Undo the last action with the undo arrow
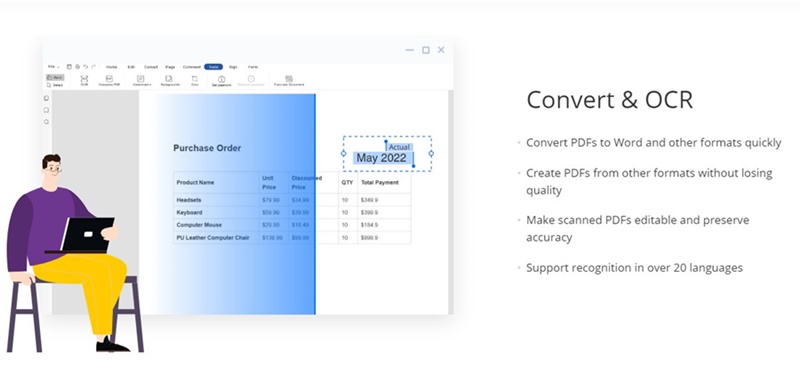Screen dimensions: 800x380 pos(86,67)
